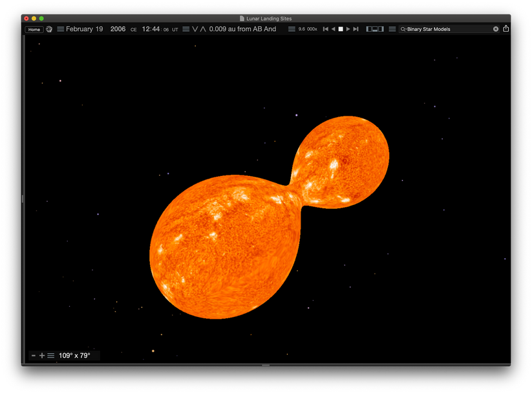532x394 pixels.
Task: Open the time flow rate menu
Action: pos(292,29)
